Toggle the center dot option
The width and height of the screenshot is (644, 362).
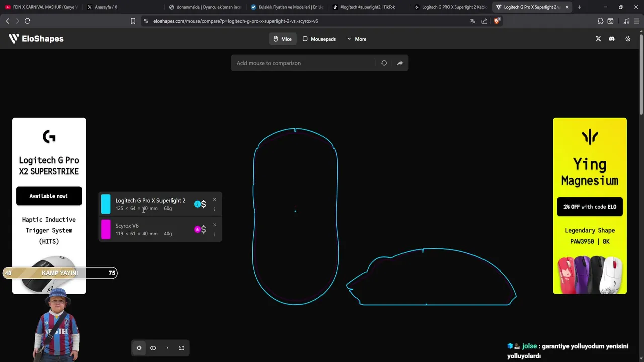(168, 348)
